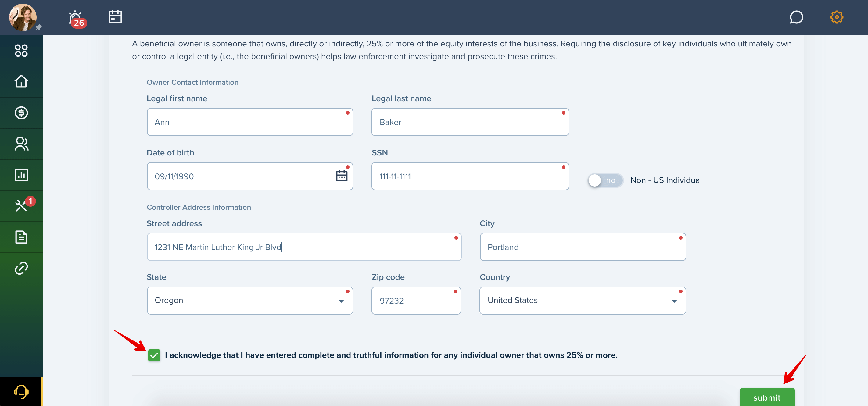Image resolution: width=868 pixels, height=406 pixels.
Task: Click the Controller Address Information heading
Action: pyautogui.click(x=199, y=207)
